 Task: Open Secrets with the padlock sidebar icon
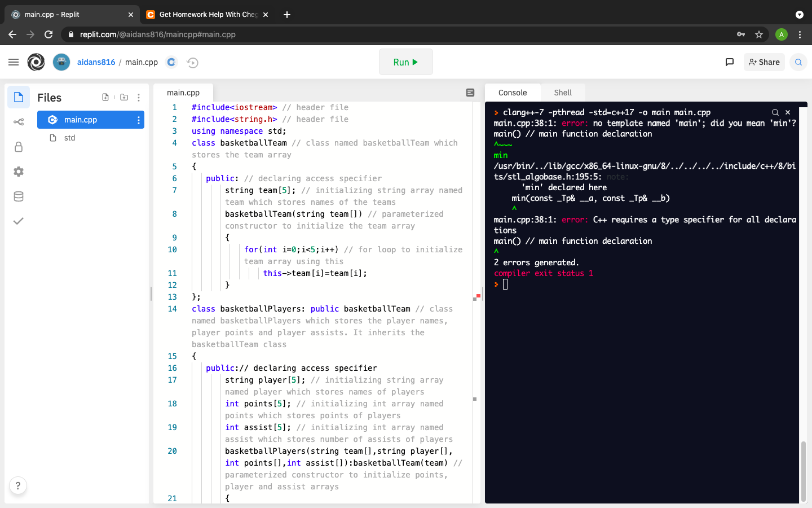click(x=18, y=147)
